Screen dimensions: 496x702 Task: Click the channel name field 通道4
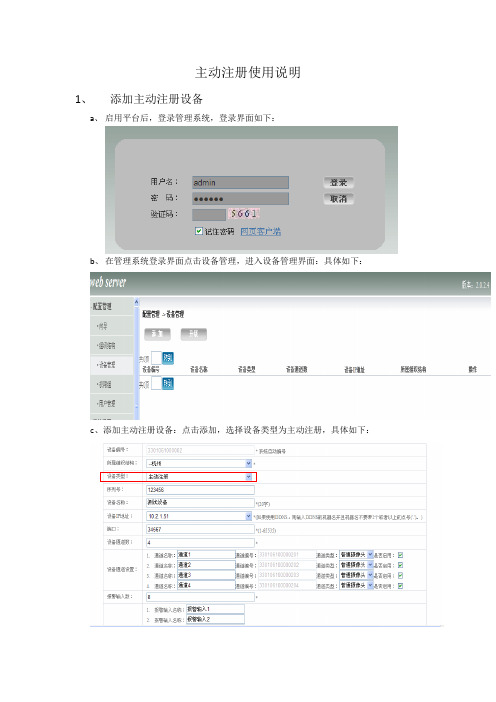(x=206, y=585)
